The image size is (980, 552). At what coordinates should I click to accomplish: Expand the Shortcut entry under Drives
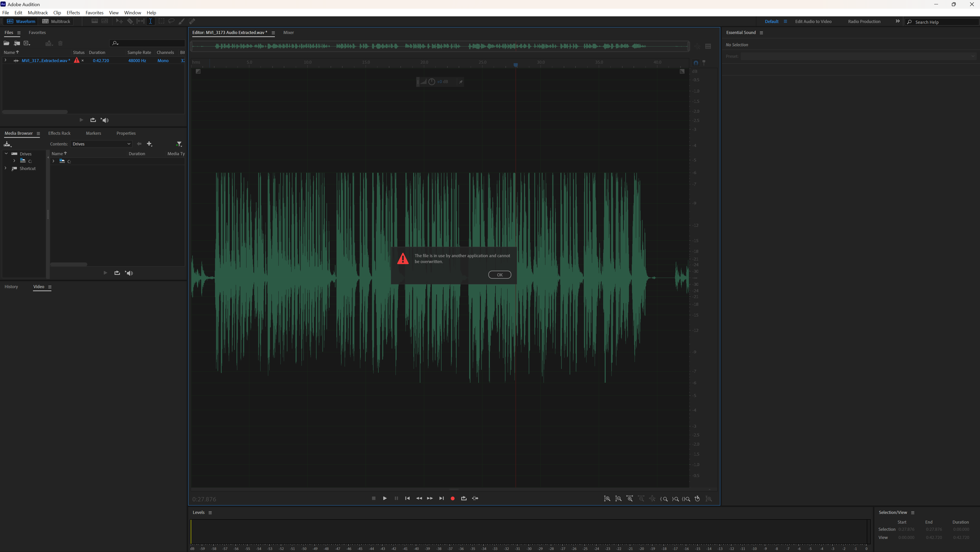pos(5,168)
